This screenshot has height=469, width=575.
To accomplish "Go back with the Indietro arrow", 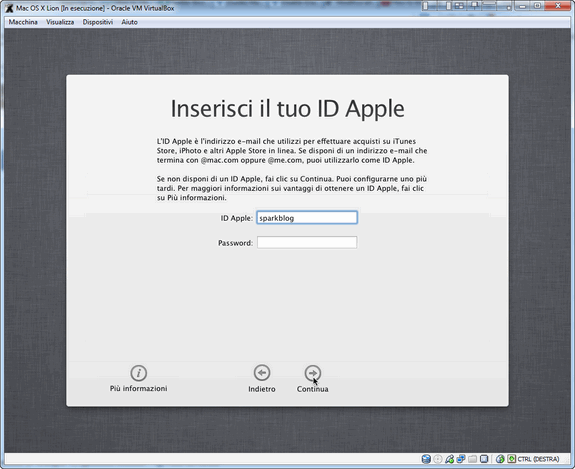I will (262, 373).
